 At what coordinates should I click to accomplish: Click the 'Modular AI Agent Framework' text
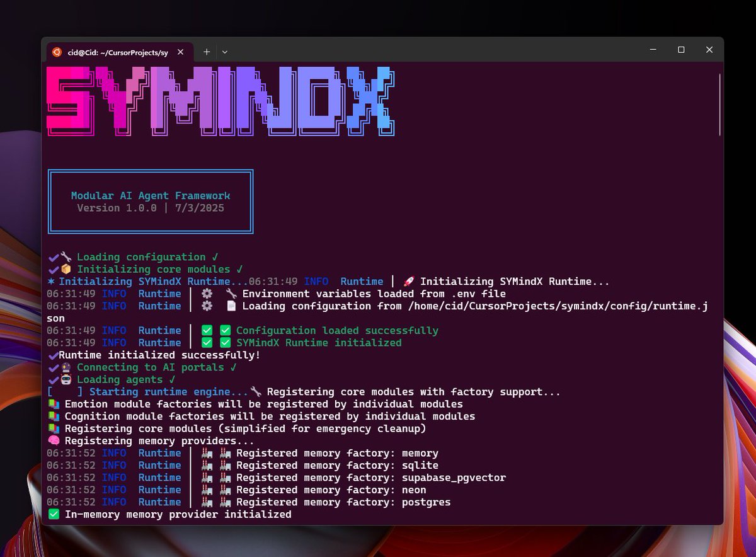click(x=151, y=196)
